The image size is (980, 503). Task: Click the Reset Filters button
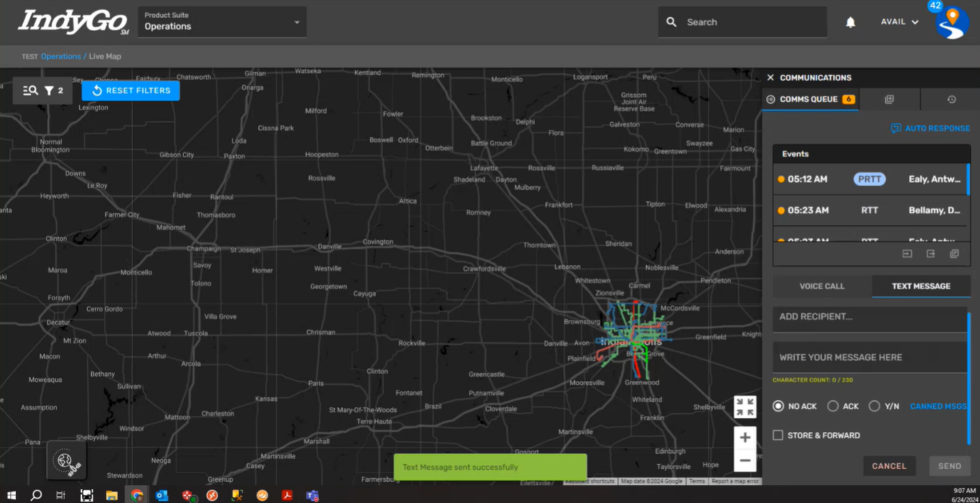[x=131, y=90]
